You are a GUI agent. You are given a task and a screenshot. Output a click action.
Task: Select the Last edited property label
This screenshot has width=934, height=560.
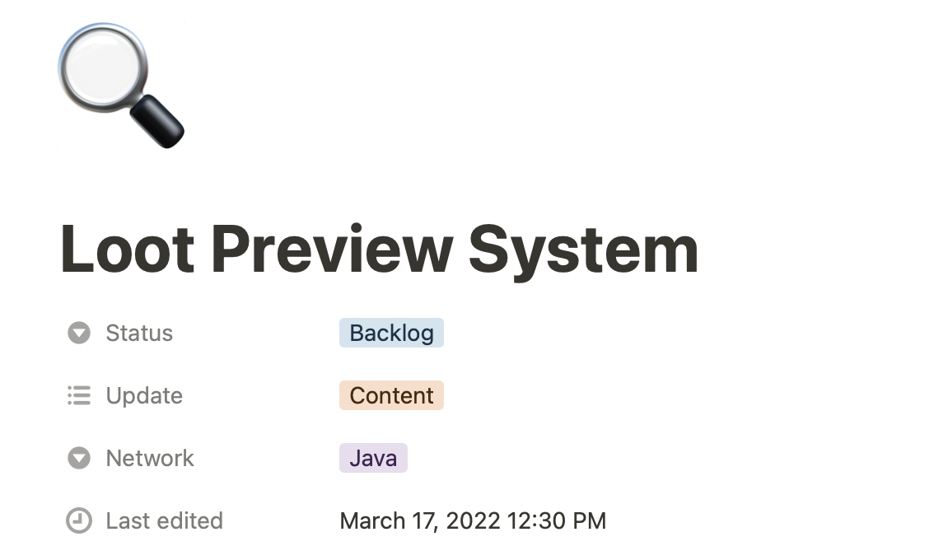[165, 520]
